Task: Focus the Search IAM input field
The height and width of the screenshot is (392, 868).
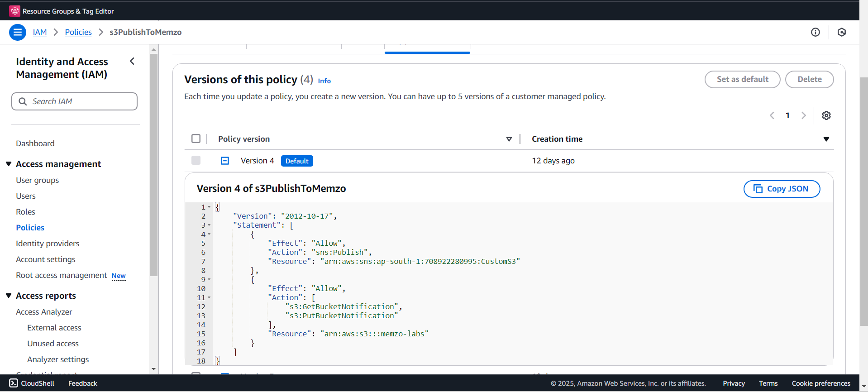Action: tap(74, 101)
